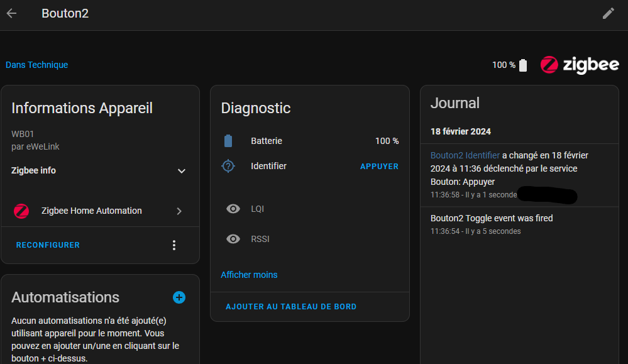Open the Dans Technique area link

(x=36, y=65)
